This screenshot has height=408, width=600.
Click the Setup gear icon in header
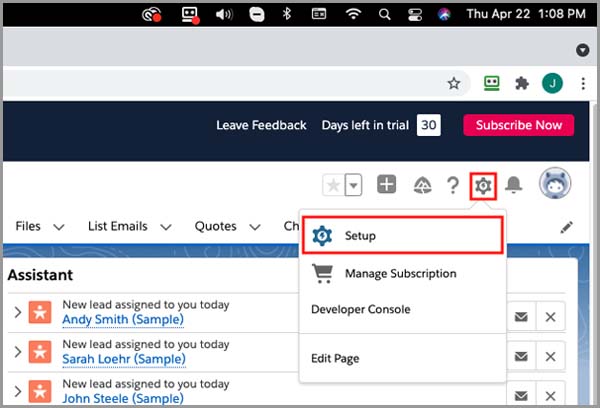(x=484, y=185)
